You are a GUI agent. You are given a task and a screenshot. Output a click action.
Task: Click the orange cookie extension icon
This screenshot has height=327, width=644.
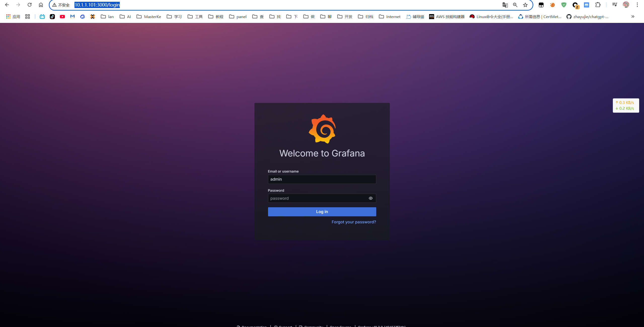click(x=552, y=5)
